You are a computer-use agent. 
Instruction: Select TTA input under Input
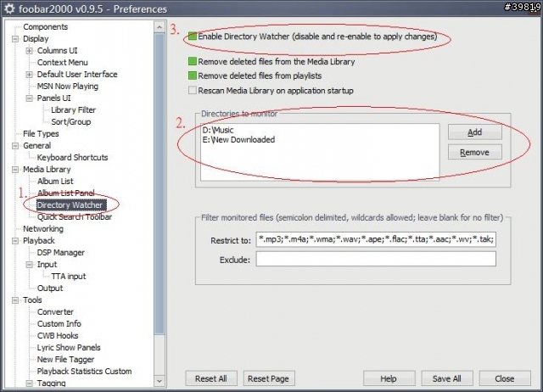pos(68,276)
